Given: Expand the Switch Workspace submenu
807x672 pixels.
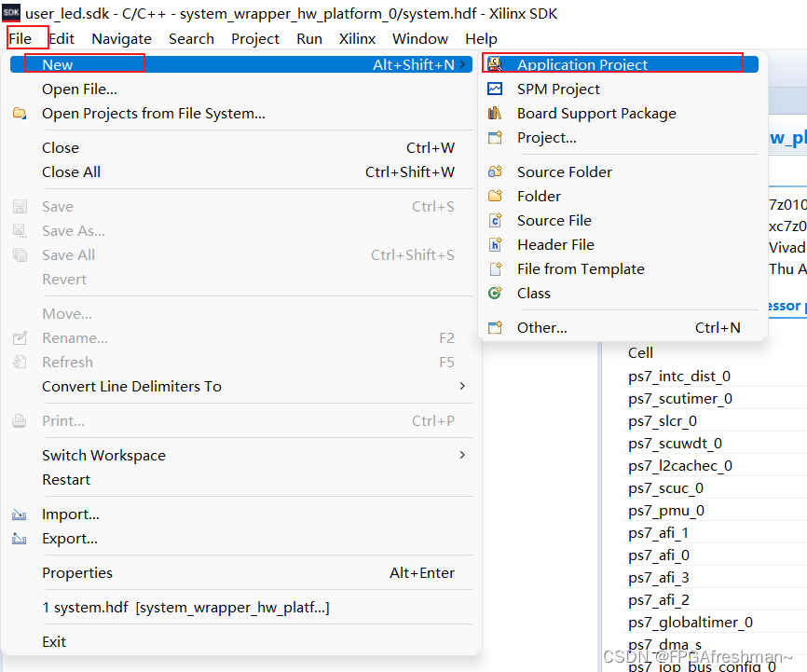Looking at the screenshot, I should click(462, 455).
